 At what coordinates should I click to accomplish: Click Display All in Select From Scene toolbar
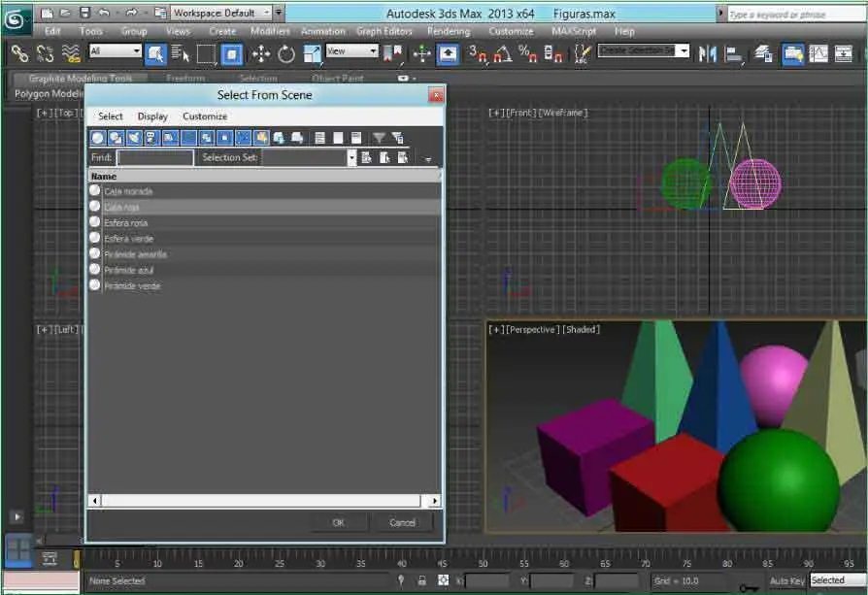point(320,138)
